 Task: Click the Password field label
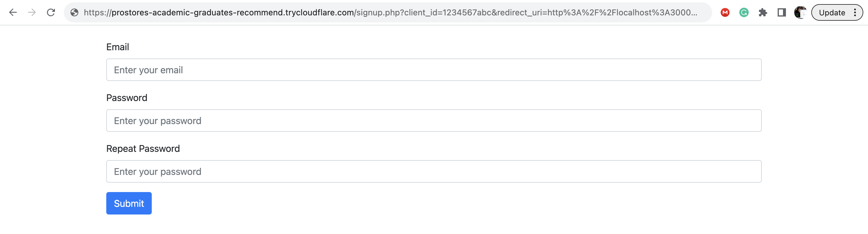tap(127, 98)
